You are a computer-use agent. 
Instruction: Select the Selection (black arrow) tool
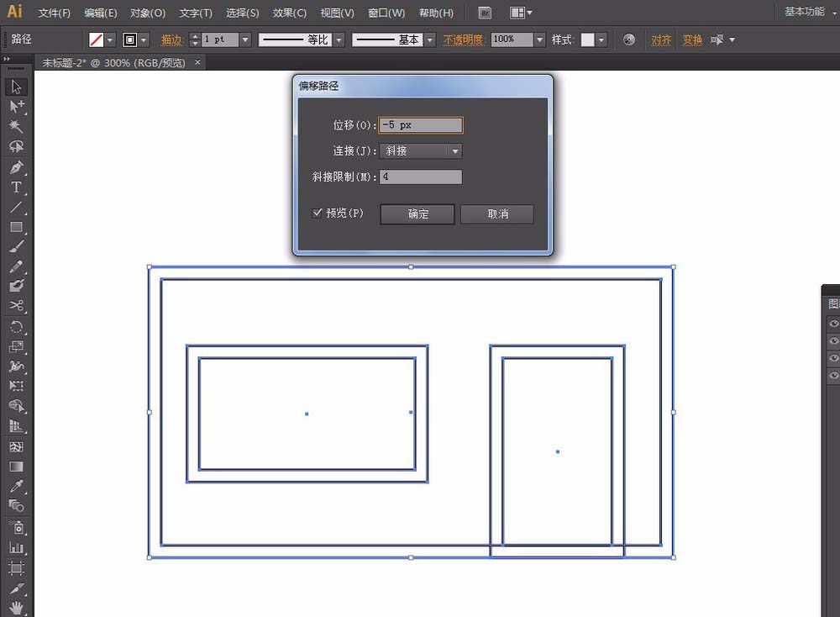point(16,87)
